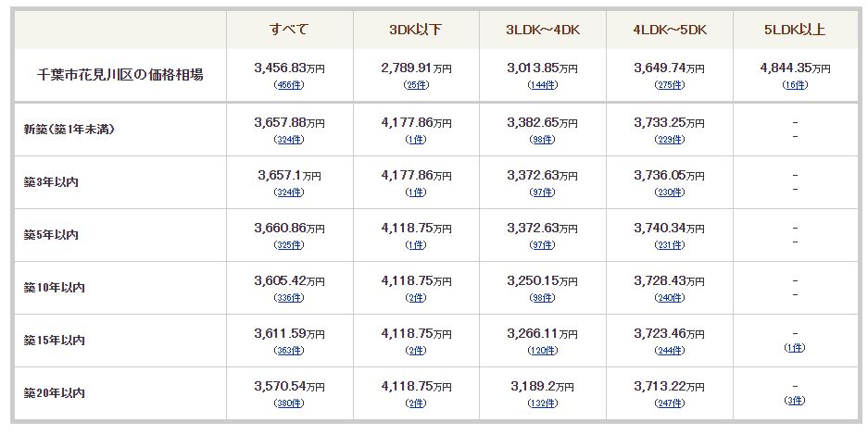
Task: Open the 3件 link under 5LDK以上
Action: coord(795,401)
